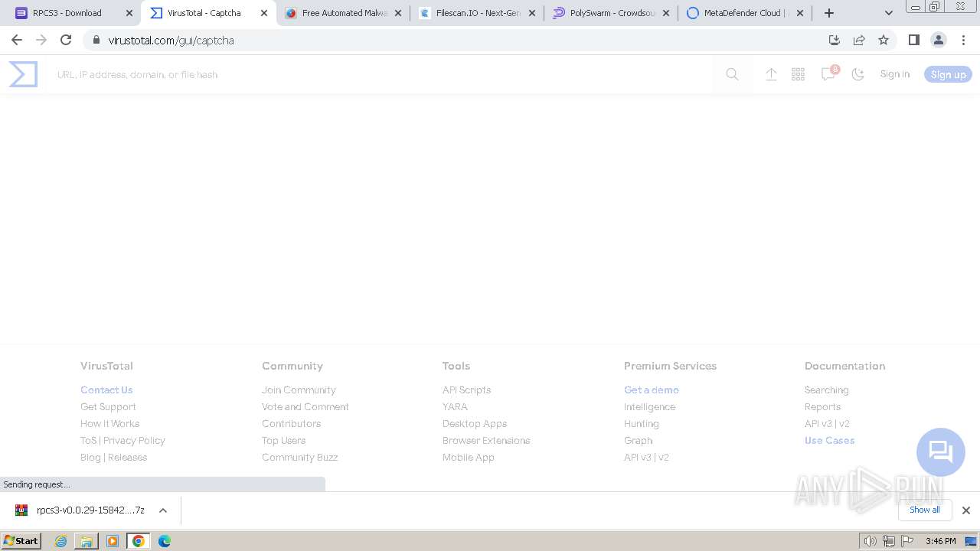
Task: Toggle the browser side panel icon
Action: click(x=913, y=40)
